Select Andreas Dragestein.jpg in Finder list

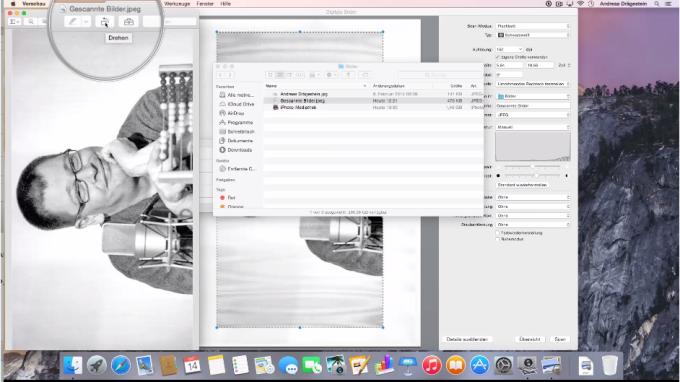click(304, 94)
